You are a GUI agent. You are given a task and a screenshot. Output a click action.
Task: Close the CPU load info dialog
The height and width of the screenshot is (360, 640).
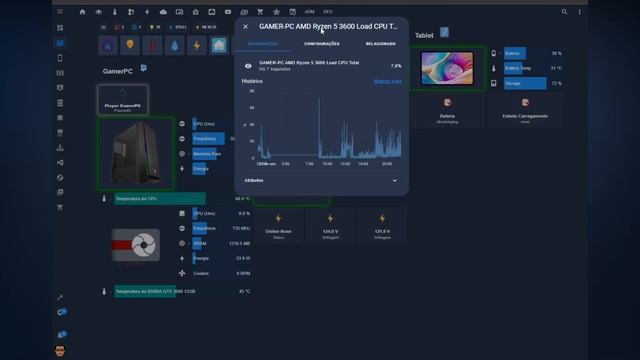pyautogui.click(x=245, y=27)
